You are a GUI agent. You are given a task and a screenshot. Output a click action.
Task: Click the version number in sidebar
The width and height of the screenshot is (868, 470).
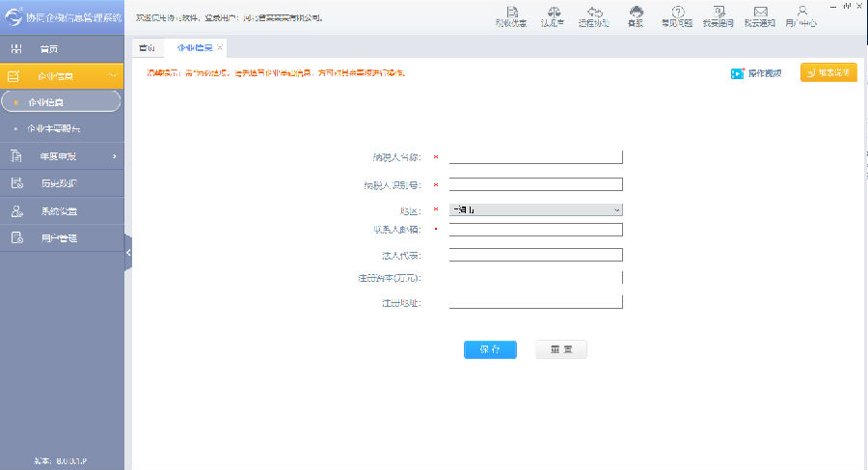60,460
